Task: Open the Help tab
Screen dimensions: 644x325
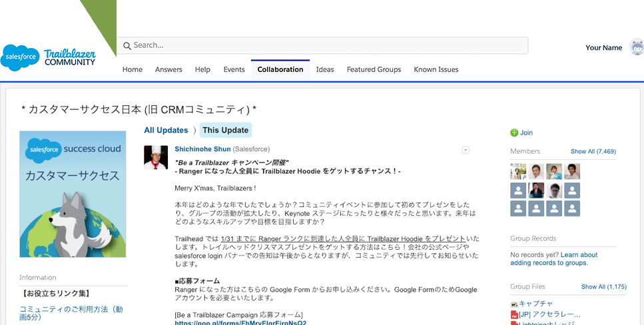Action: [x=202, y=69]
